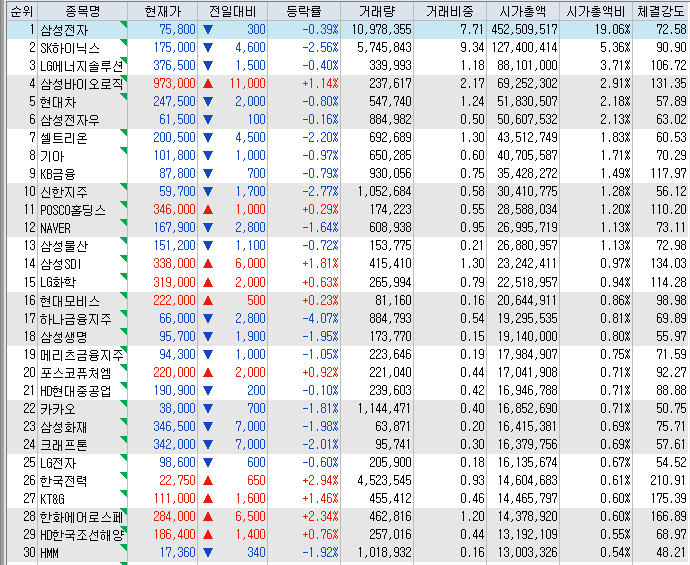This screenshot has height=565, width=690.
Task: Select NAVER in the list
Action: pyautogui.click(x=55, y=228)
